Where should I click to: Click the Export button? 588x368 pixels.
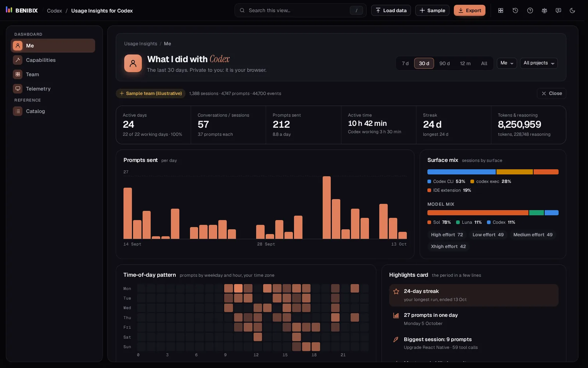(x=470, y=10)
